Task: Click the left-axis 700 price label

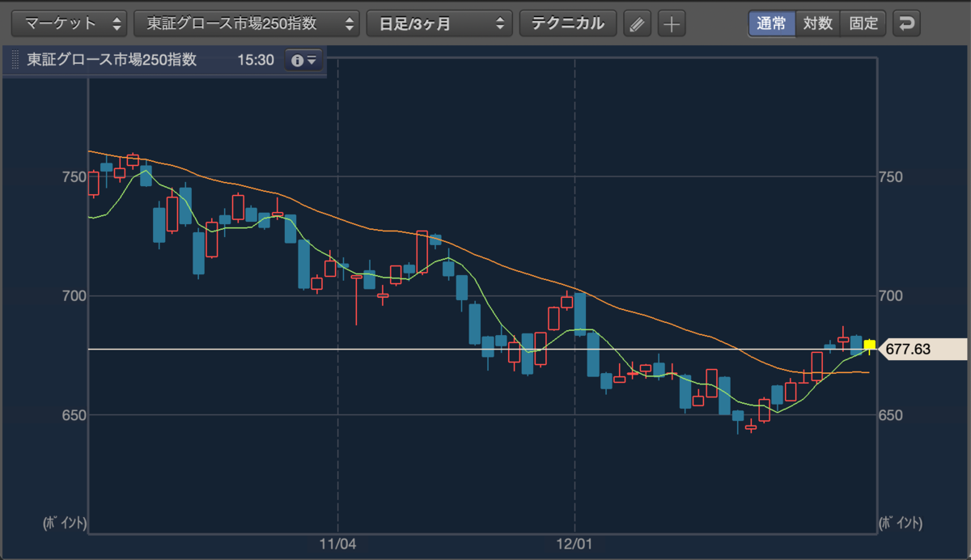Action: pyautogui.click(x=73, y=295)
